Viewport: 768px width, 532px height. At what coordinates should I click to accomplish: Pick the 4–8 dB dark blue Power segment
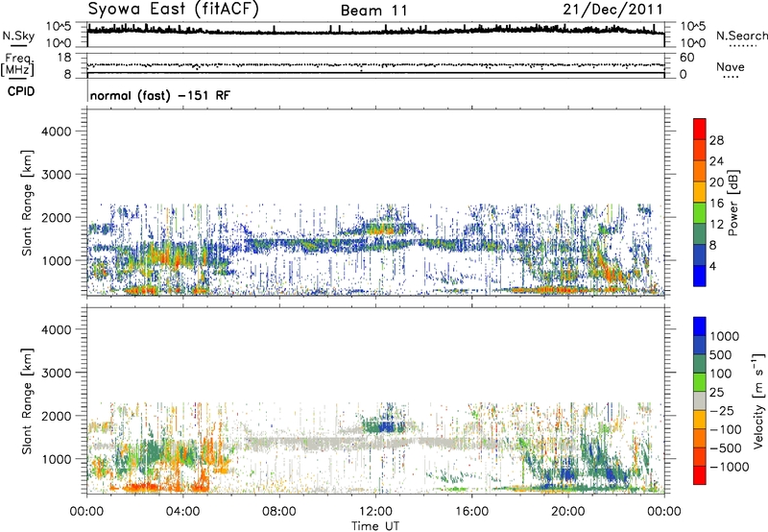click(x=700, y=255)
